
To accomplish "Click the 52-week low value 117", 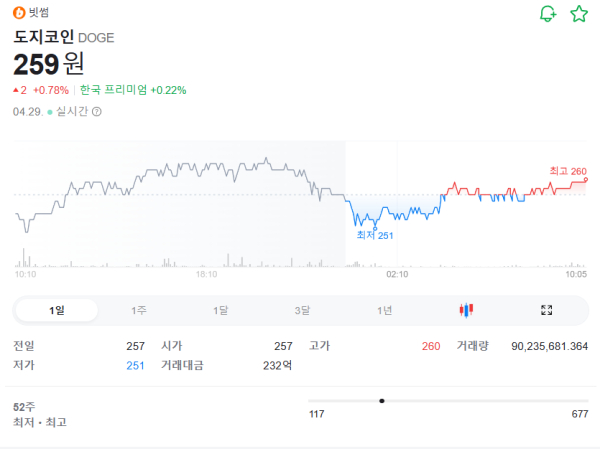I will point(316,414).
